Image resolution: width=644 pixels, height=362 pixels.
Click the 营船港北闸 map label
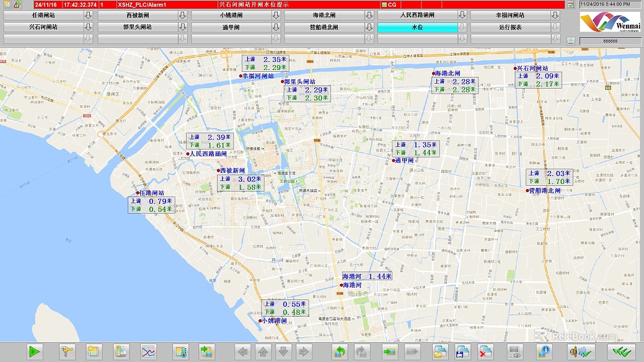point(545,191)
